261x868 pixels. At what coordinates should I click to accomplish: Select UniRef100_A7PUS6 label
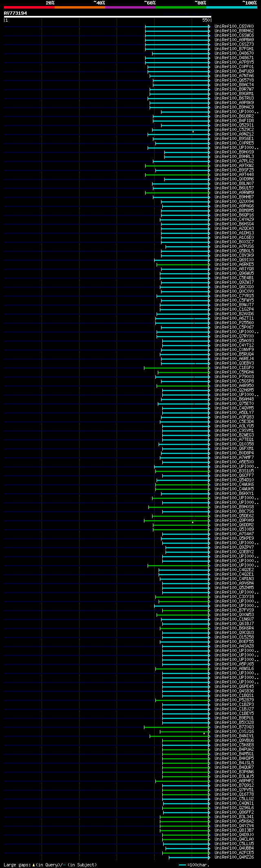(x=234, y=247)
